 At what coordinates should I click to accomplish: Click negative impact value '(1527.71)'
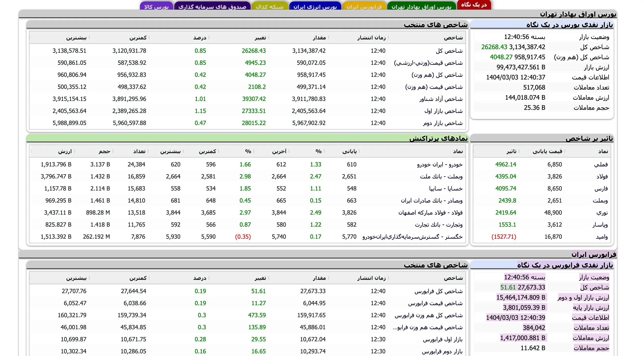pyautogui.click(x=503, y=237)
